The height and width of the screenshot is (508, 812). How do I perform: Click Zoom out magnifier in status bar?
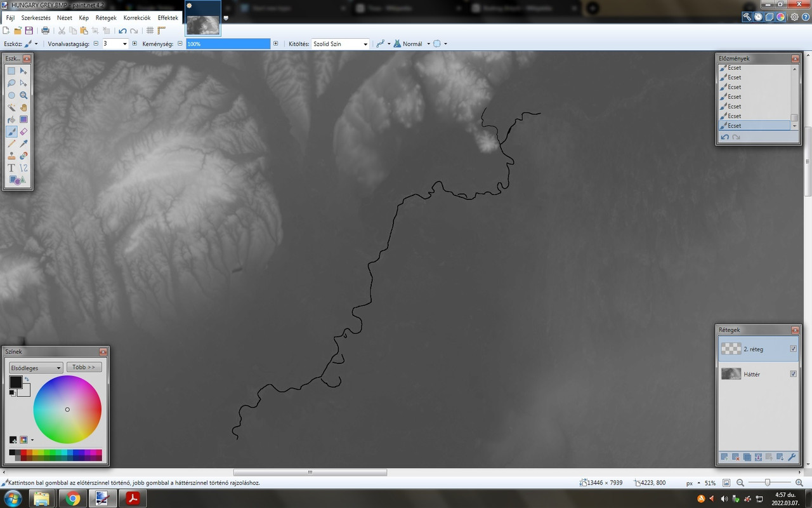[740, 483]
